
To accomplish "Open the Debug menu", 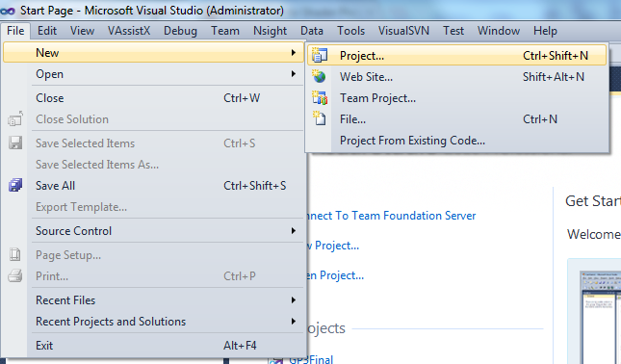I will (x=180, y=31).
